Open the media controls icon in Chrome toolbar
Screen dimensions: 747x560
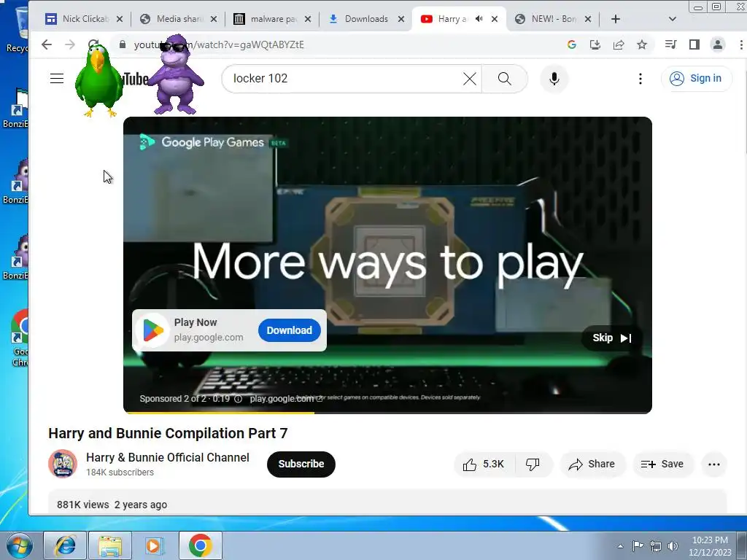(671, 44)
